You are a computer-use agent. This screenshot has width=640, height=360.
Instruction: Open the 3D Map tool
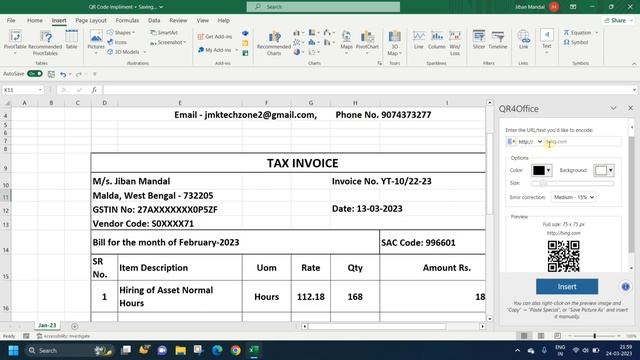point(394,42)
